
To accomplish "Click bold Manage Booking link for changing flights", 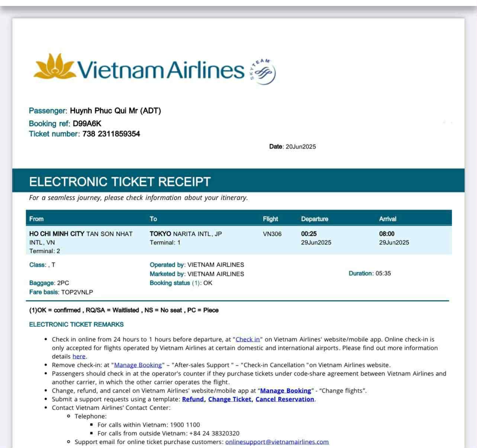I will click(286, 391).
